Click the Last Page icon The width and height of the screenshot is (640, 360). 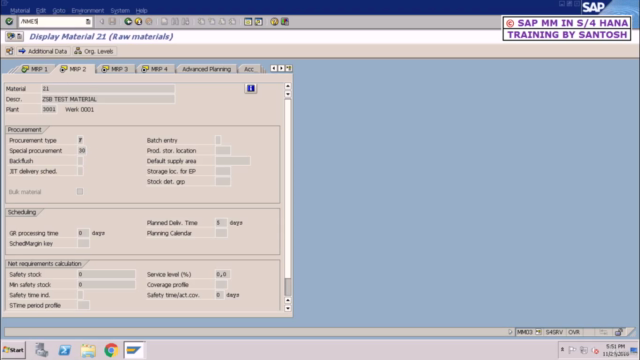(232, 22)
